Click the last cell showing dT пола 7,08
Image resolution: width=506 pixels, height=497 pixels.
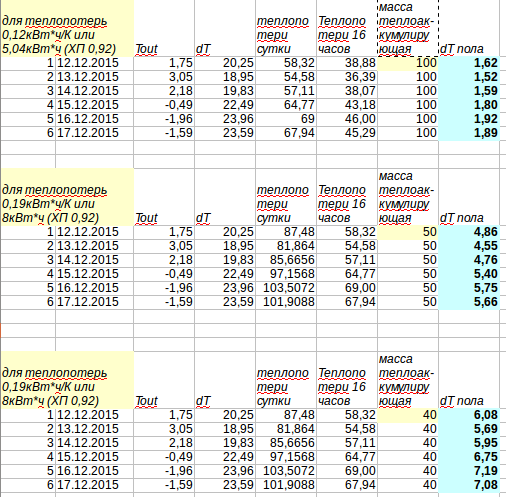tap(469, 485)
